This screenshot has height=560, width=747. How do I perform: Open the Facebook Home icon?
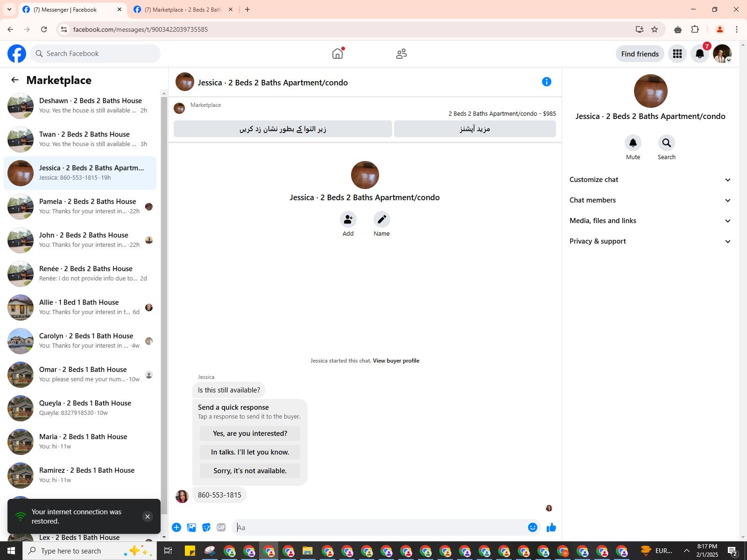(x=338, y=54)
